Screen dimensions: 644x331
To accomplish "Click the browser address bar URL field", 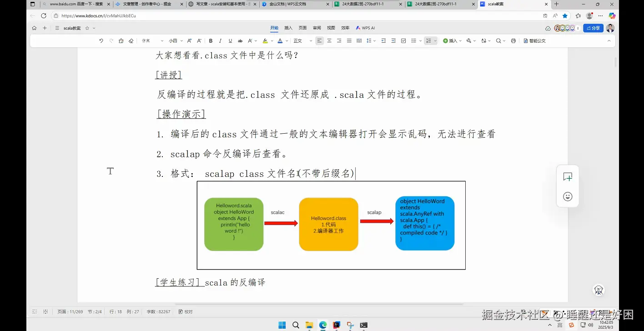I will coord(136,15).
